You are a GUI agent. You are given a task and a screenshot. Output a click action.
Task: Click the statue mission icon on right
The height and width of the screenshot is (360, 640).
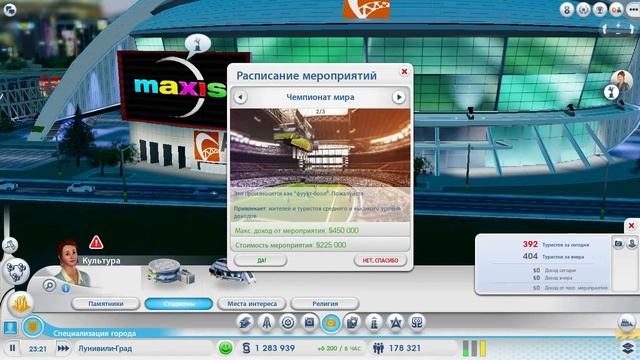coord(611,93)
